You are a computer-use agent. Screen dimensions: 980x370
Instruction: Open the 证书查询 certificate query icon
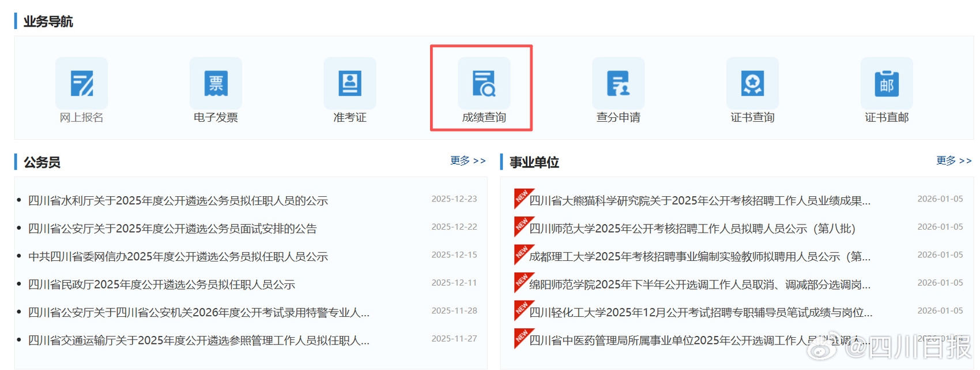click(x=752, y=84)
